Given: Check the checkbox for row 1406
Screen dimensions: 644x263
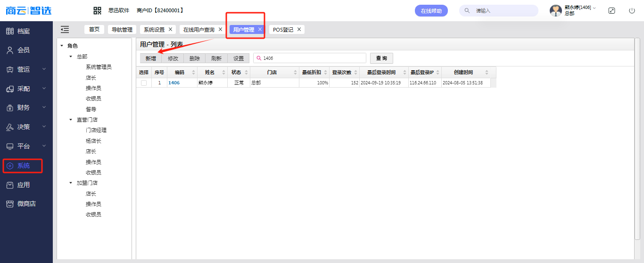Looking at the screenshot, I should (144, 83).
